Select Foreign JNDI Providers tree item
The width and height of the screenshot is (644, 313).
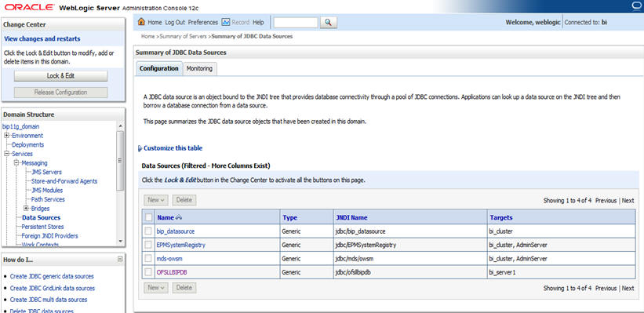point(49,236)
